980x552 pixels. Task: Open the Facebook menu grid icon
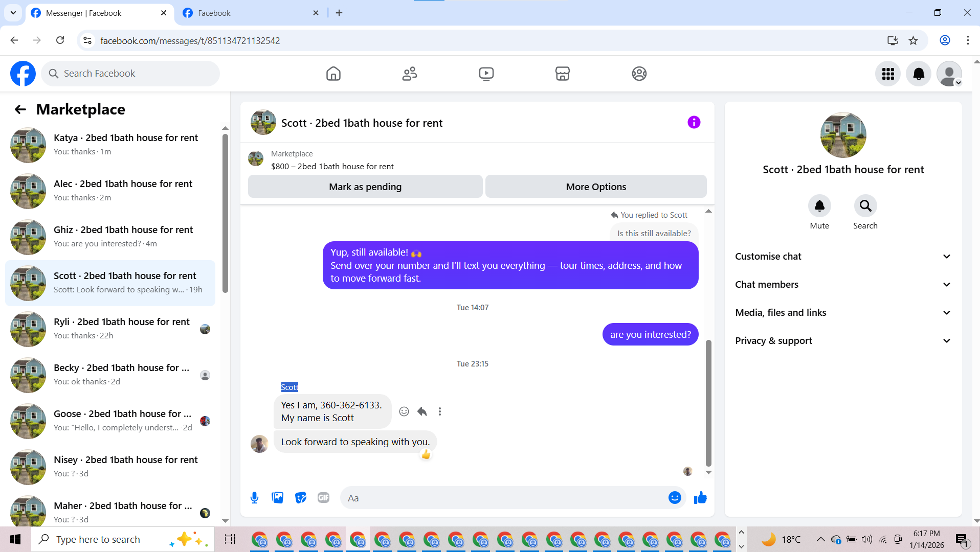coord(888,74)
